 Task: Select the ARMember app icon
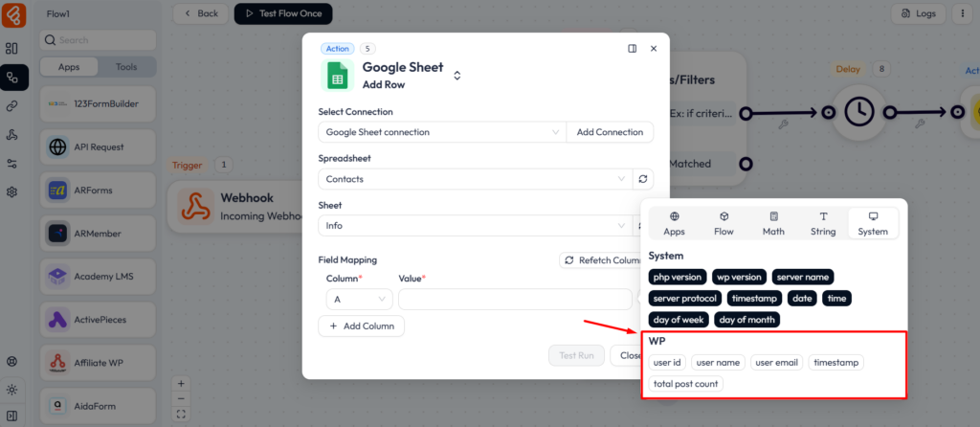[x=57, y=234]
